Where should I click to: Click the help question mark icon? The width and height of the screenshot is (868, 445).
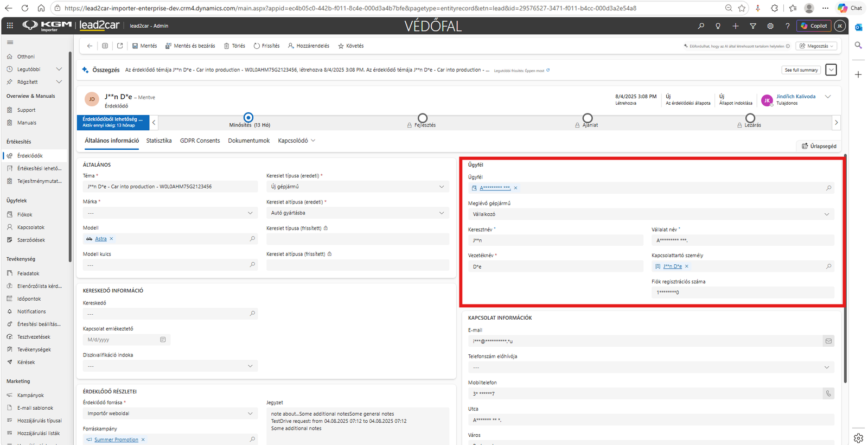point(788,26)
